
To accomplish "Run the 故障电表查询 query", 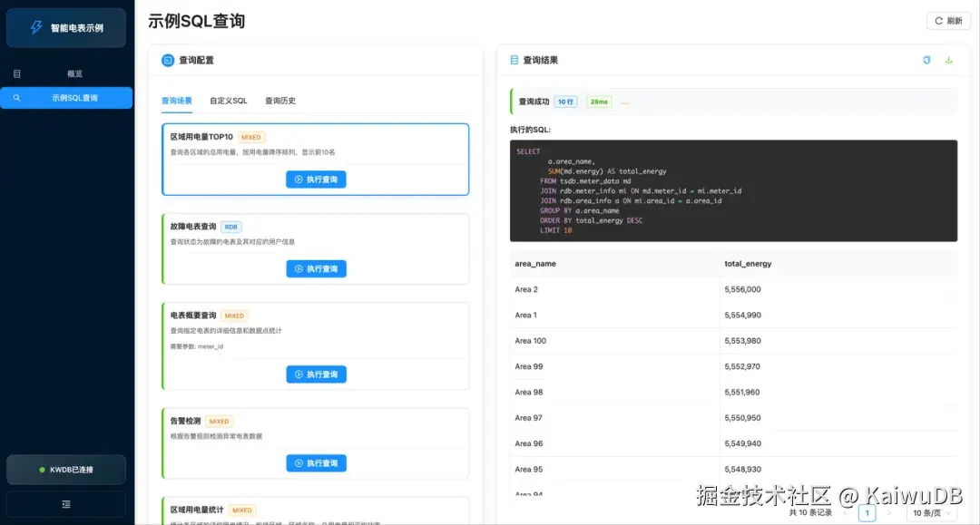I will (x=317, y=268).
